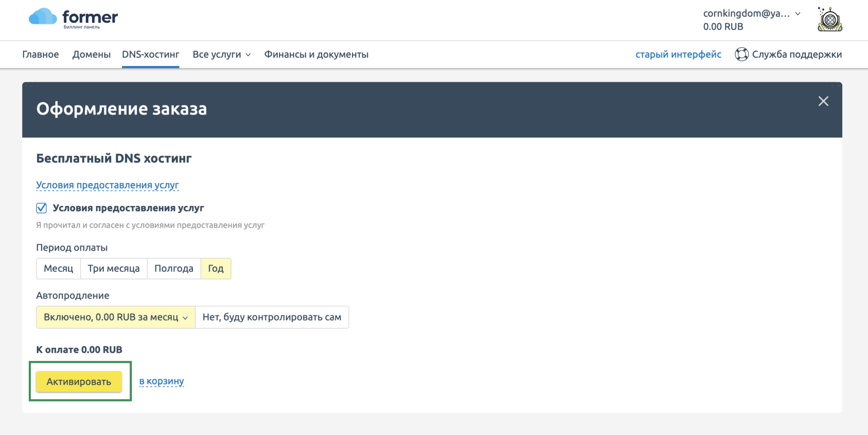Image resolution: width=868 pixels, height=435 pixels.
Task: Expand the Все услуги menu
Action: point(221,54)
